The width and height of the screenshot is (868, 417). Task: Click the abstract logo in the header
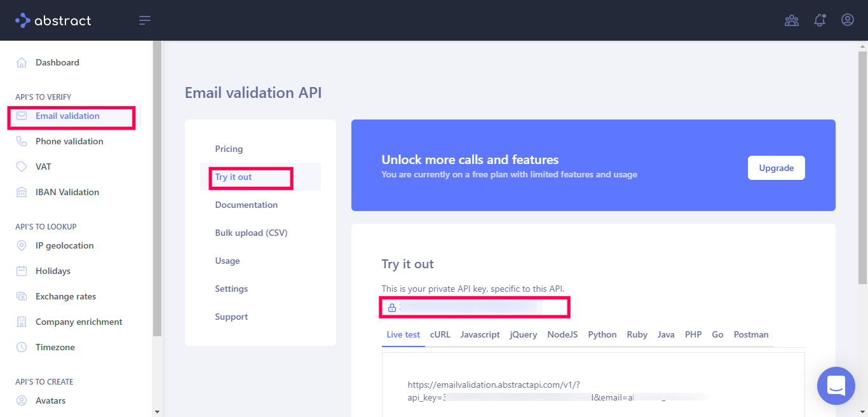[53, 20]
